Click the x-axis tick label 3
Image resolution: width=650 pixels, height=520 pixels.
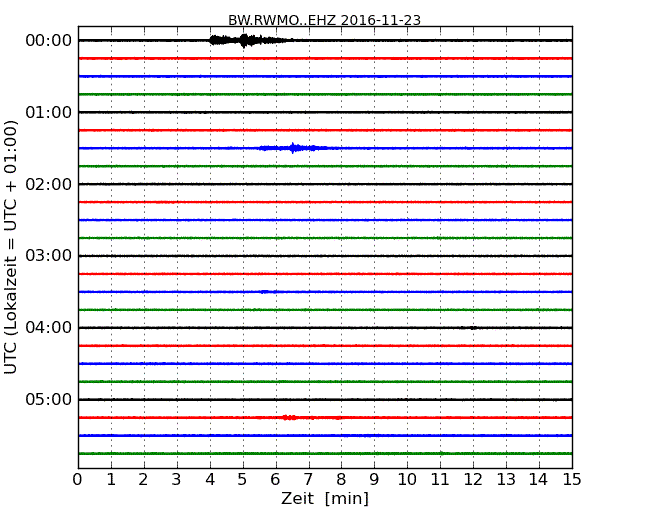tap(177, 480)
